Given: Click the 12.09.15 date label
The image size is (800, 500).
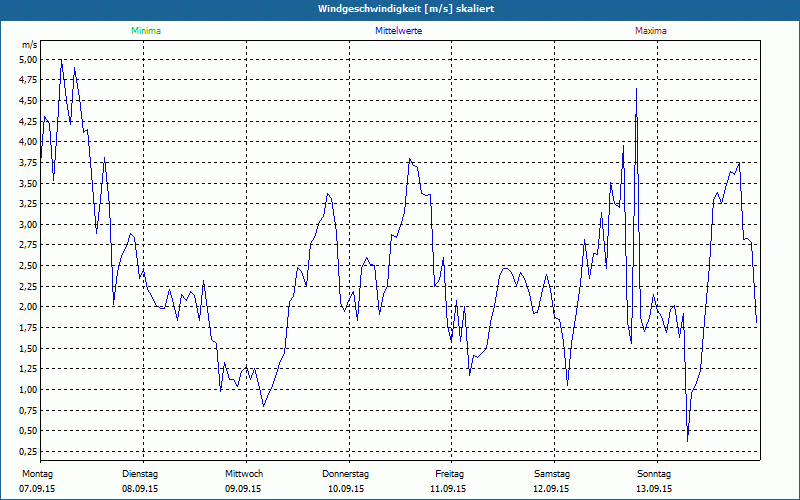Looking at the screenshot, I should 551,489.
